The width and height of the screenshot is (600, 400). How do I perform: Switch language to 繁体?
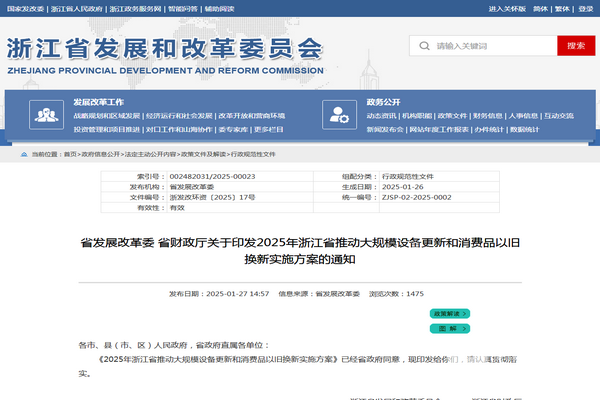(562, 8)
